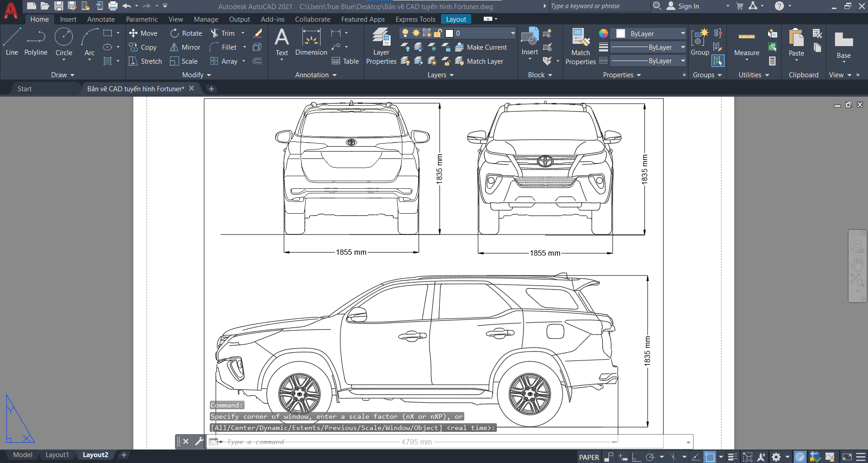Click the Undo arrow in Quick Access toolbar
The width and height of the screenshot is (868, 463).
[x=127, y=6]
